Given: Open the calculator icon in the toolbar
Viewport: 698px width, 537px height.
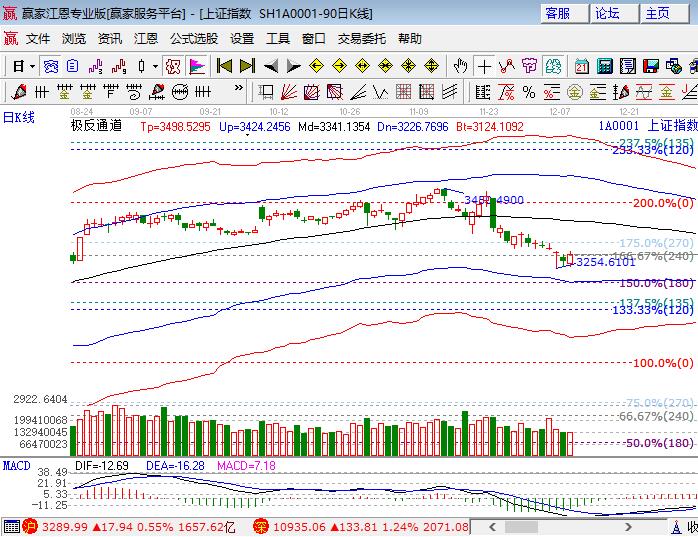Looking at the screenshot, I should [605, 66].
